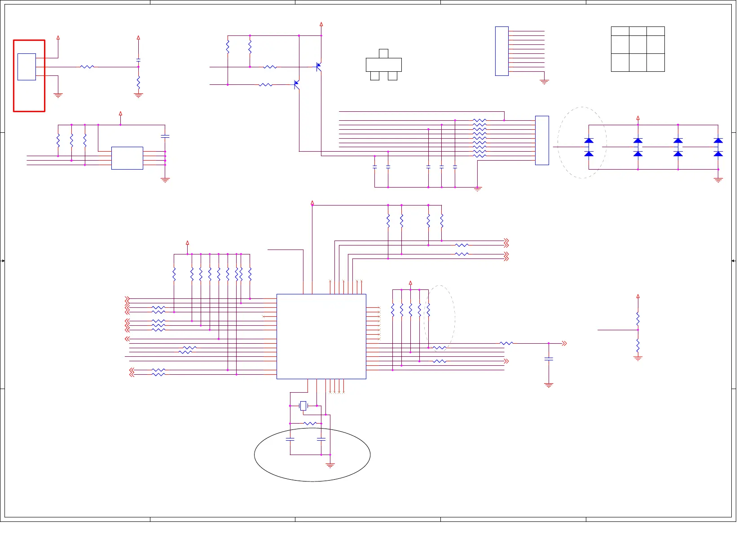756x534 pixels.
Task: Select the connector block fed by the resistor array
Action: tap(542, 140)
